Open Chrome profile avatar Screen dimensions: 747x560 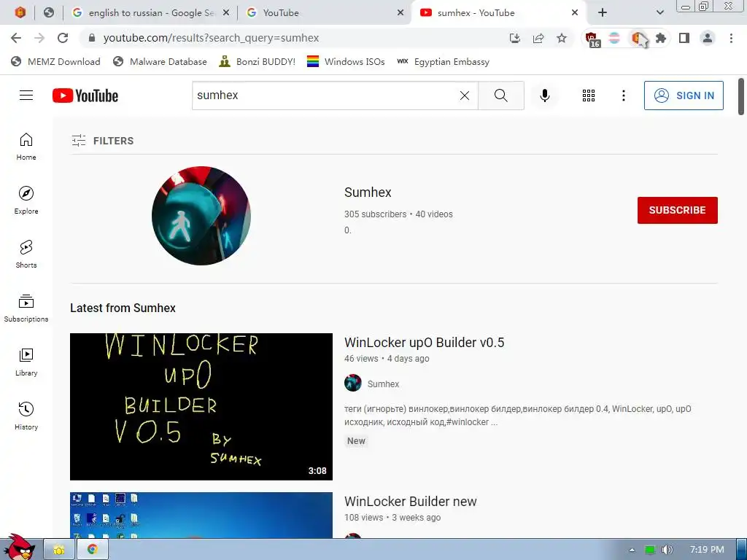[708, 38]
